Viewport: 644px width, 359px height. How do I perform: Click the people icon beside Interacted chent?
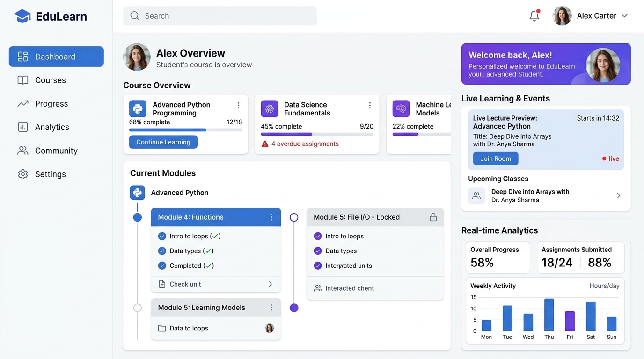click(318, 288)
